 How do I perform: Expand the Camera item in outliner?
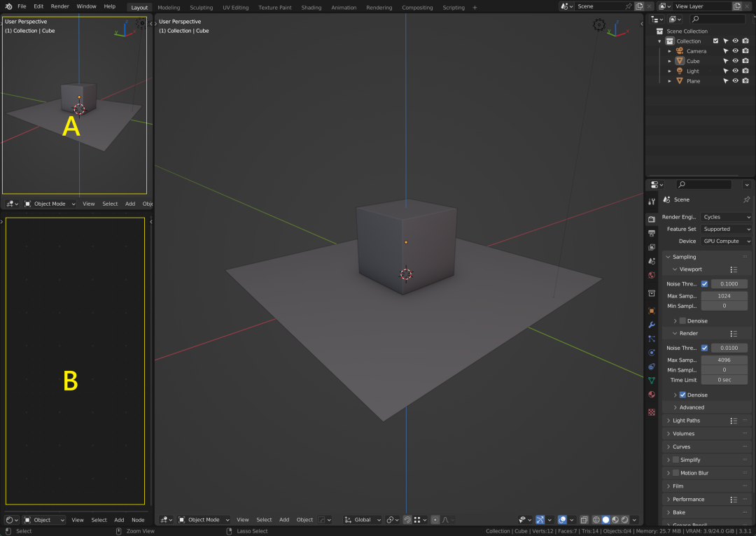pos(669,51)
